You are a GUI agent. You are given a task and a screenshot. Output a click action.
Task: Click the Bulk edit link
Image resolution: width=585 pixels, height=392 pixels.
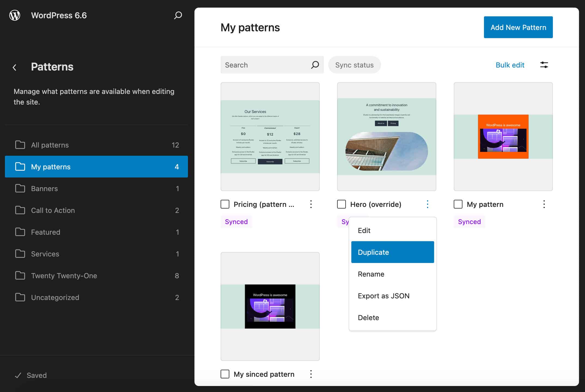[510, 65]
